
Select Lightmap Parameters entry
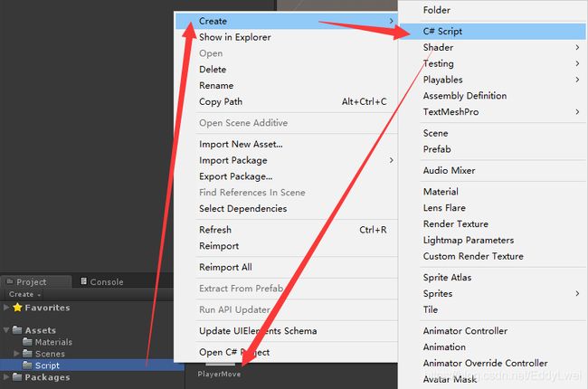point(493,240)
